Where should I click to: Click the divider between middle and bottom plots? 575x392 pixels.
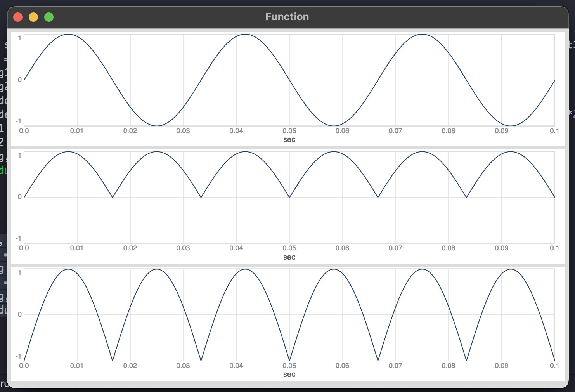[287, 265]
